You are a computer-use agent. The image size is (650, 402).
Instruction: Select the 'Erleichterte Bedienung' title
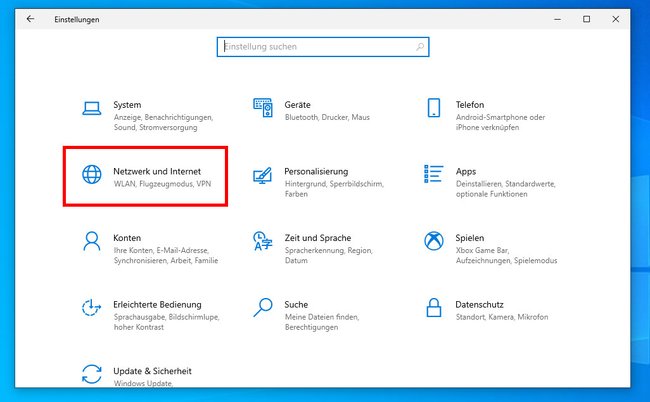pyautogui.click(x=158, y=305)
